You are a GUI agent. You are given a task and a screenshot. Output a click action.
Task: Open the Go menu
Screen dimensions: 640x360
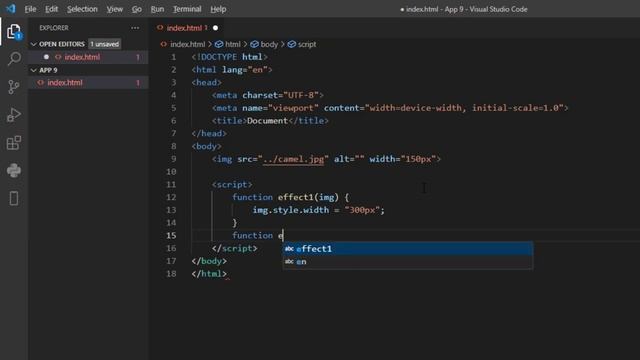click(137, 9)
